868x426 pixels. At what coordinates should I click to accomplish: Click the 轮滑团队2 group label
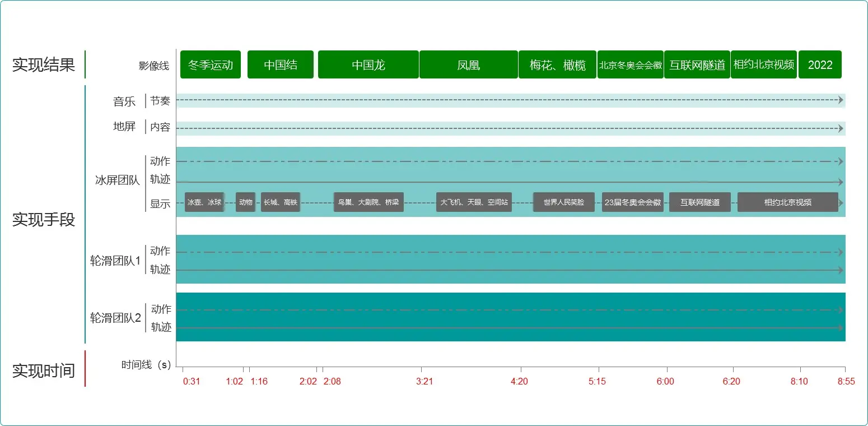point(116,318)
